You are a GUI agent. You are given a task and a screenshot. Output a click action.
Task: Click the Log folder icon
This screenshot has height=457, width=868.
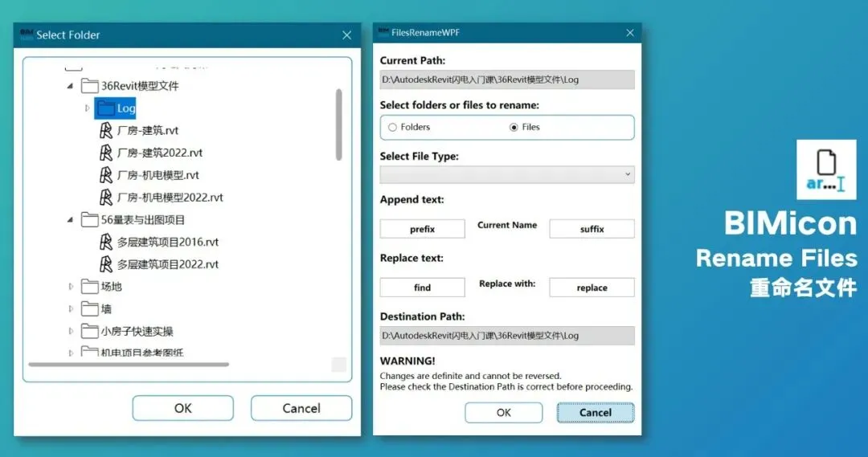pos(106,108)
